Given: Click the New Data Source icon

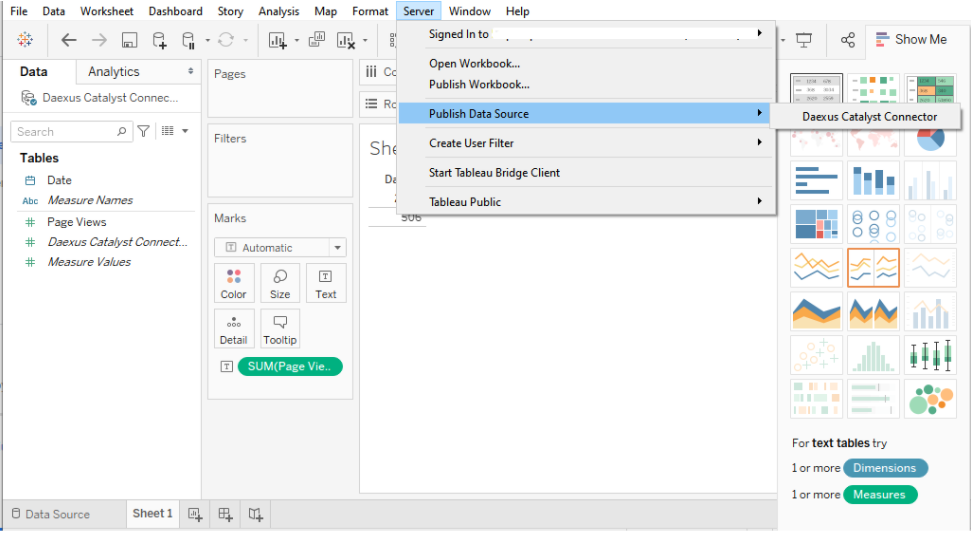Looking at the screenshot, I should tap(159, 40).
